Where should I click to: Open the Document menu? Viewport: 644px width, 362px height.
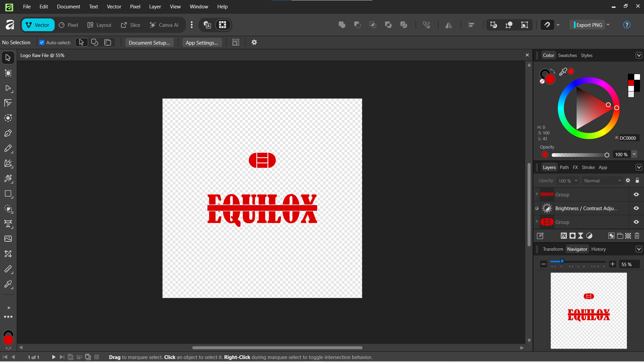68,7
